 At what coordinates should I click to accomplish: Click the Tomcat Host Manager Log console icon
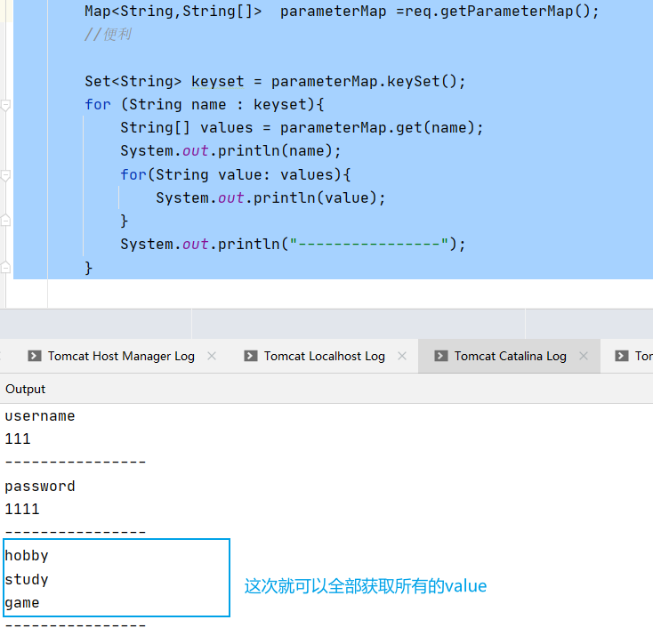(x=35, y=356)
